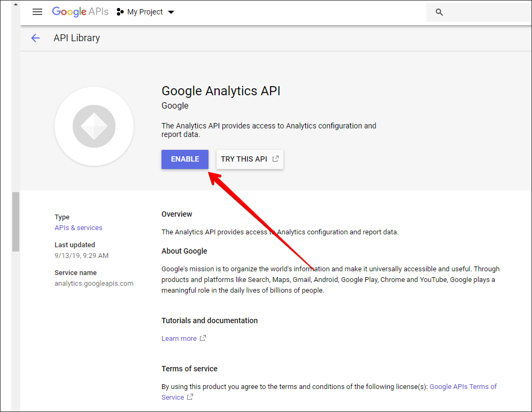The width and height of the screenshot is (532, 412).
Task: Go back using the blue arrow
Action: (x=35, y=38)
